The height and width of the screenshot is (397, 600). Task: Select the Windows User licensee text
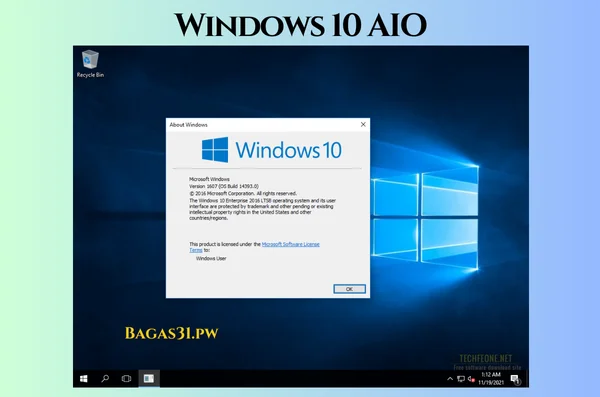[211, 258]
